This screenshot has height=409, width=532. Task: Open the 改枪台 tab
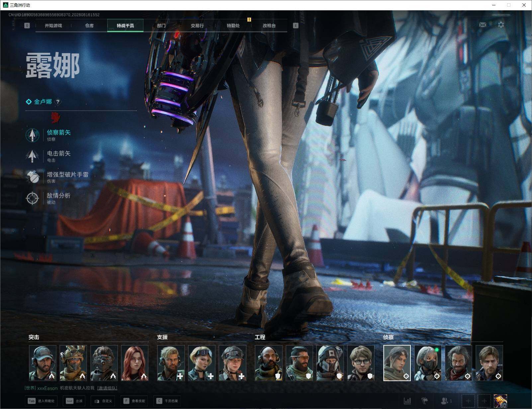click(269, 26)
